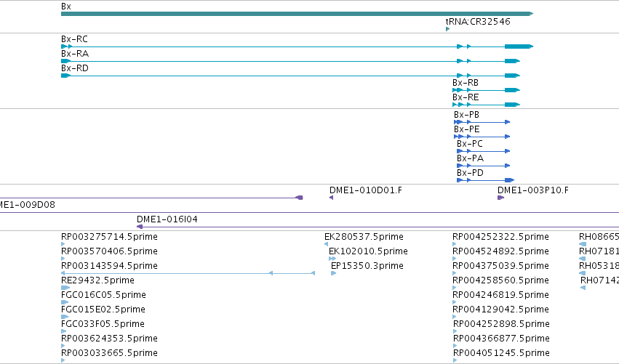The height and width of the screenshot is (364, 619).
Task: Select the Bx-PA protein label
Action: tap(470, 158)
